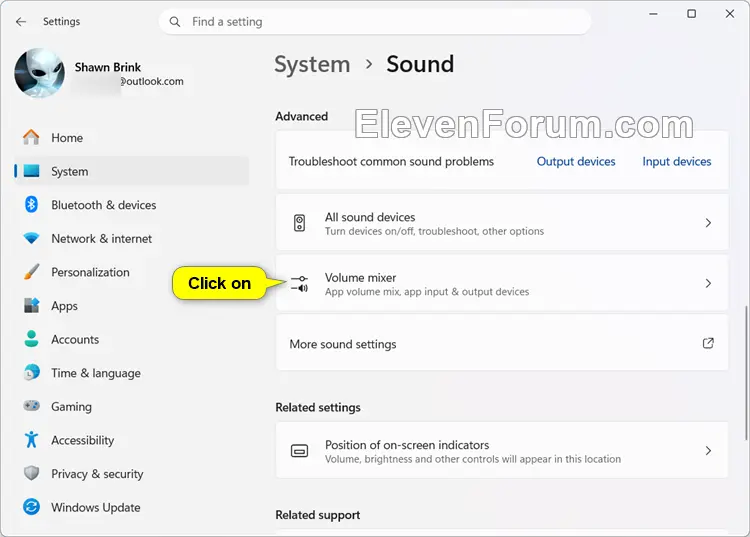
Task: Click the Time & language globe icon
Action: pos(32,373)
